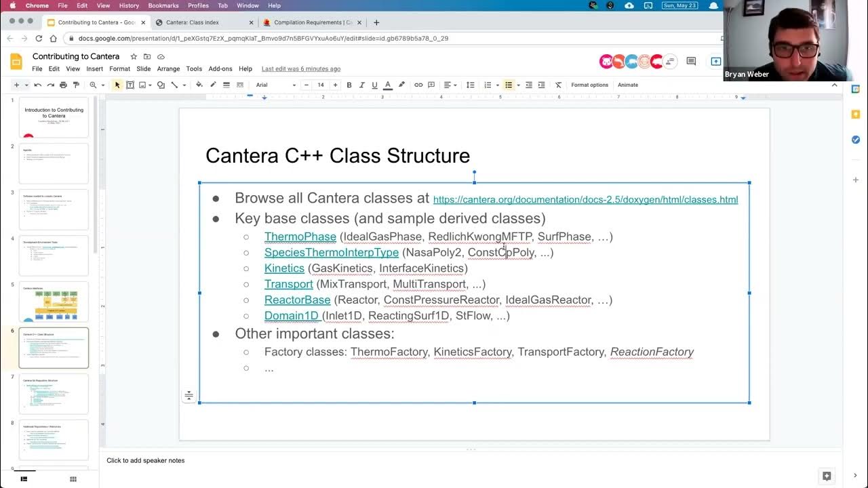This screenshot has height=488, width=868.
Task: Open the zoom level dropdown
Action: coord(102,85)
